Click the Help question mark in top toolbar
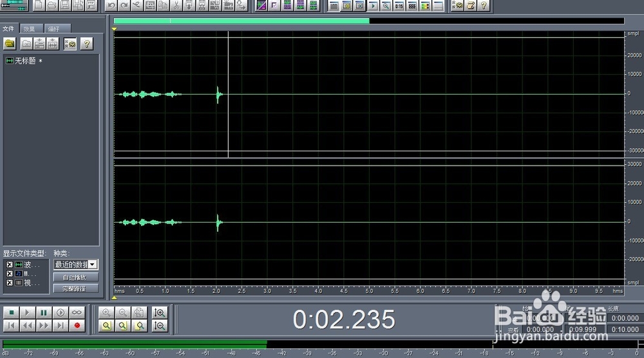The height and width of the screenshot is (358, 644). tap(484, 5)
